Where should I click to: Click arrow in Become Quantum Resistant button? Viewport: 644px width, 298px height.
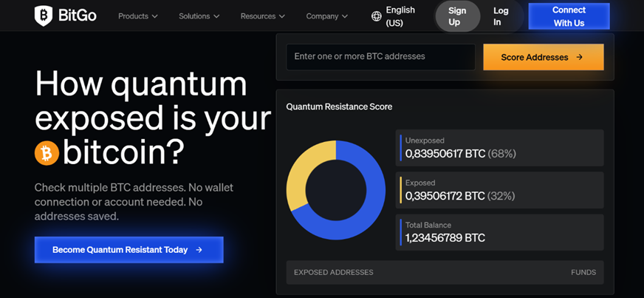pos(199,249)
